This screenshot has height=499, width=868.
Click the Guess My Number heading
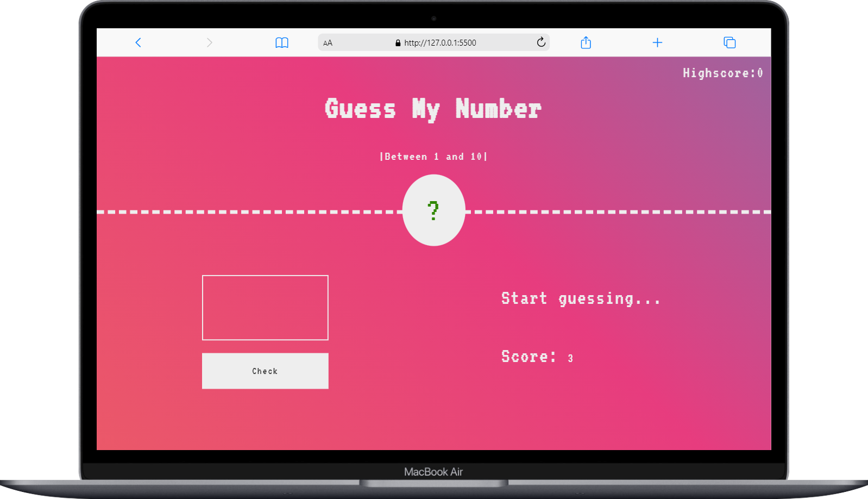point(433,109)
